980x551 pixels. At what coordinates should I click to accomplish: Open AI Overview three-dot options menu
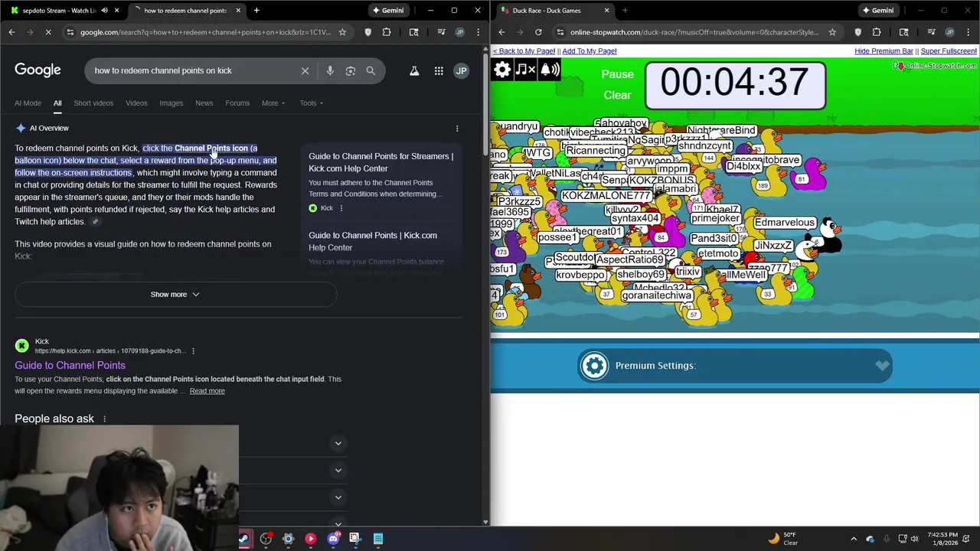click(x=457, y=129)
